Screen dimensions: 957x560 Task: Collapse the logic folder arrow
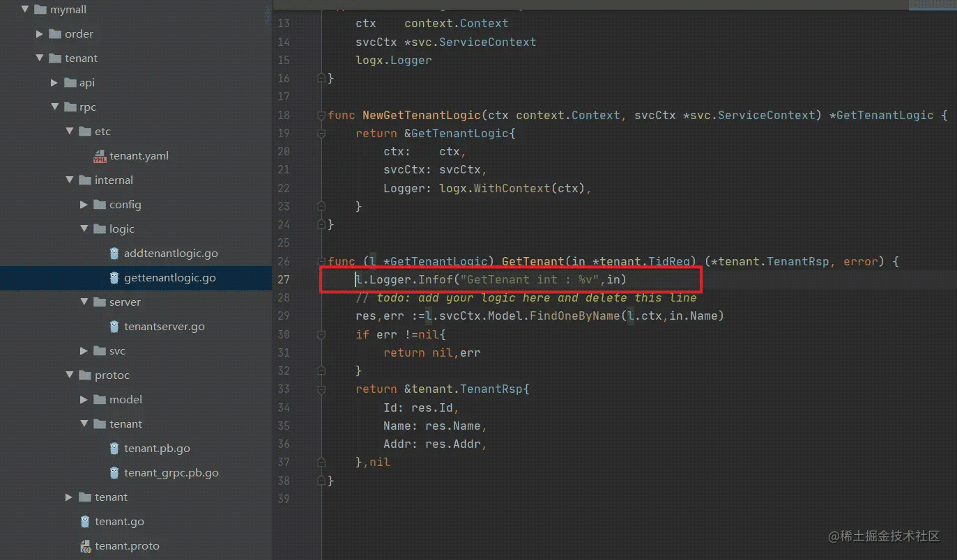pyautogui.click(x=84, y=229)
